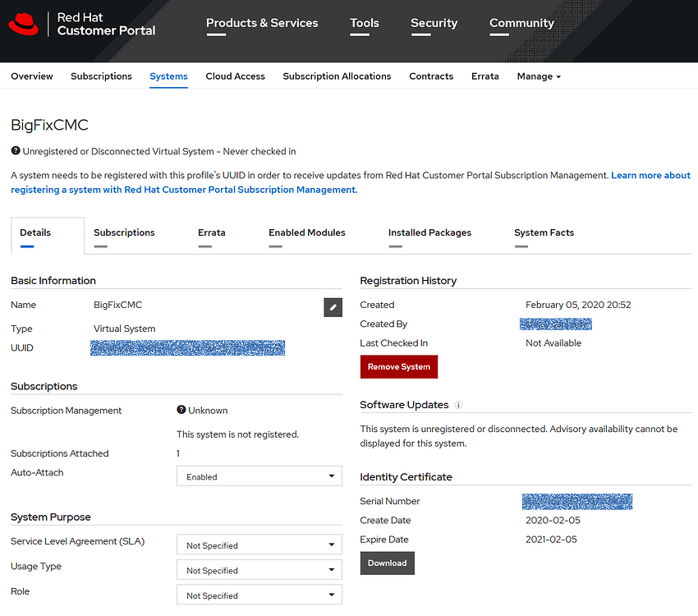Viewport: 698px width, 616px height.
Task: Open the Manage dropdown in the navigation bar
Action: 539,76
